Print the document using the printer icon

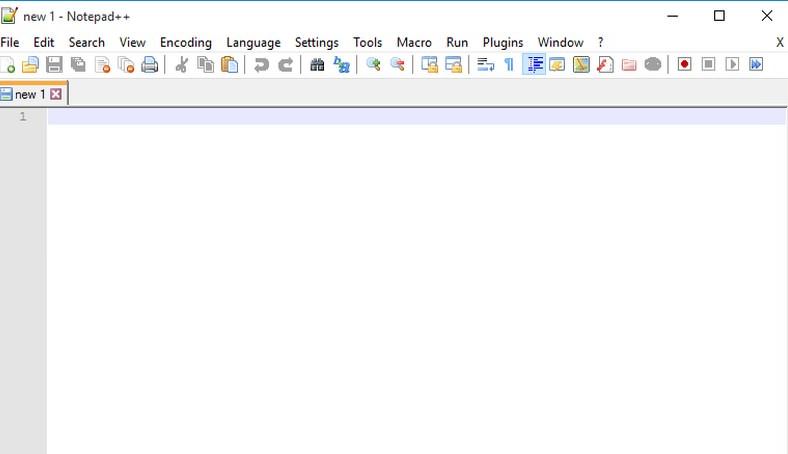tap(150, 64)
